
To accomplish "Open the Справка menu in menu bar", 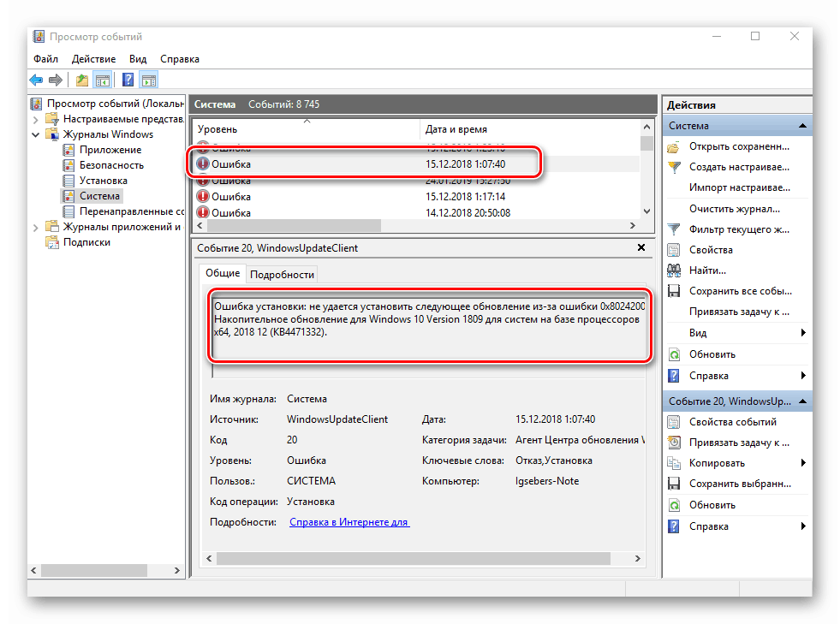I will point(180,59).
